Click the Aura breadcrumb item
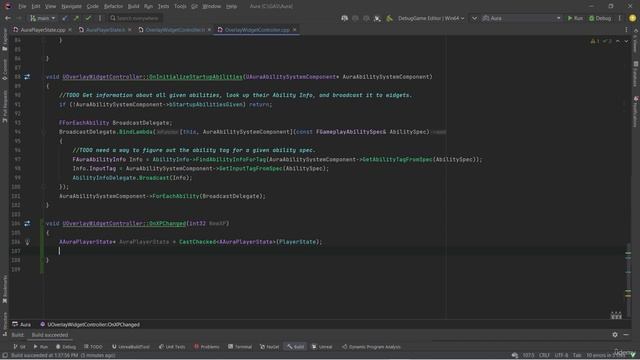The width and height of the screenshot is (640, 360). tap(22, 324)
